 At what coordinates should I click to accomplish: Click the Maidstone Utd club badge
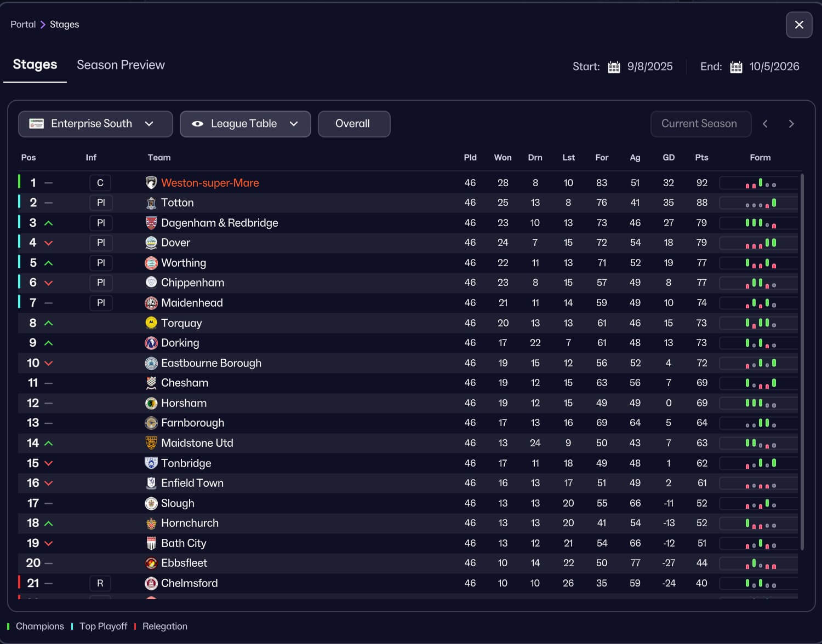pyautogui.click(x=151, y=443)
